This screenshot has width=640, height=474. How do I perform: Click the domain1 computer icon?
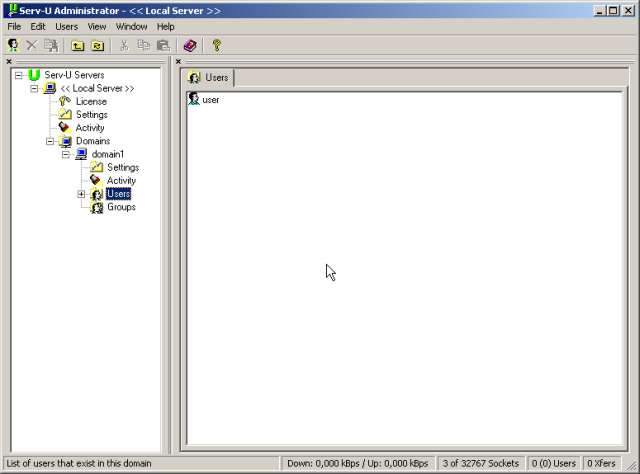[x=81, y=154]
